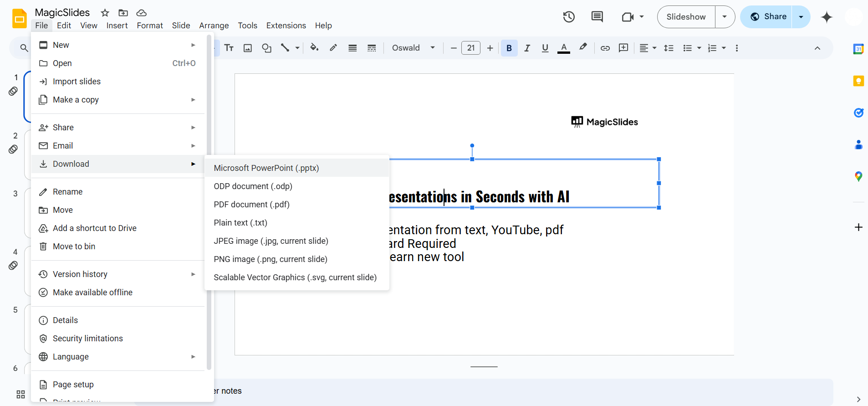Open Google Maps side panel icon
This screenshot has height=406, width=868.
[858, 176]
